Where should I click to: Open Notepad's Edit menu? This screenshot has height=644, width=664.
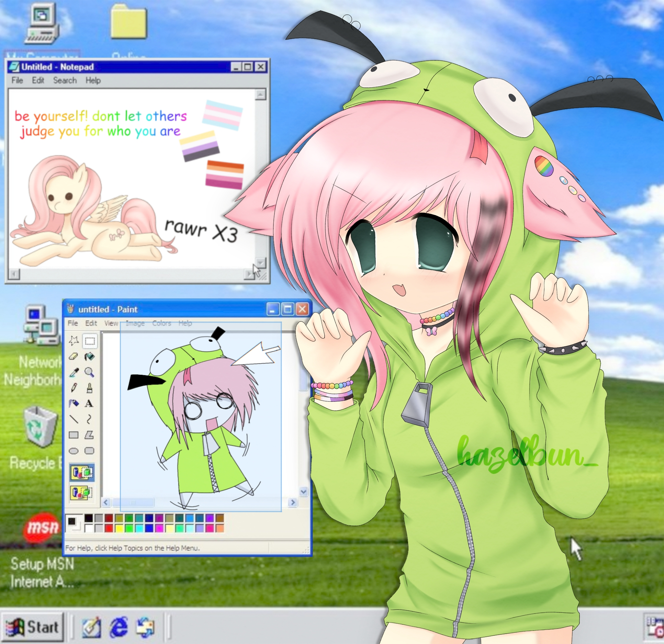(38, 80)
